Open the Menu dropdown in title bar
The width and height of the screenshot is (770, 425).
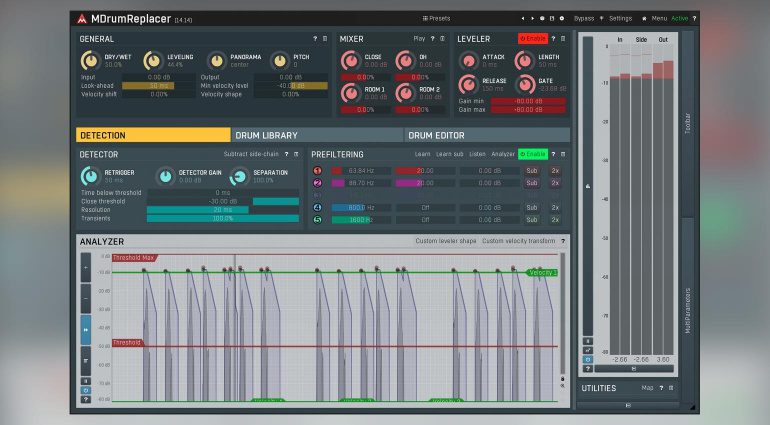pyautogui.click(x=658, y=18)
